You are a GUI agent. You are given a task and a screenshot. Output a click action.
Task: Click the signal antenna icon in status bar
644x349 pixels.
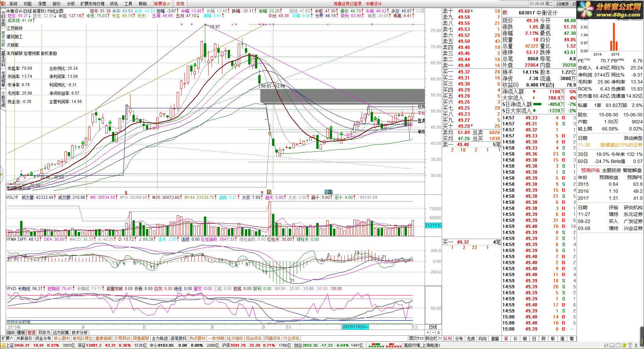tap(629, 345)
